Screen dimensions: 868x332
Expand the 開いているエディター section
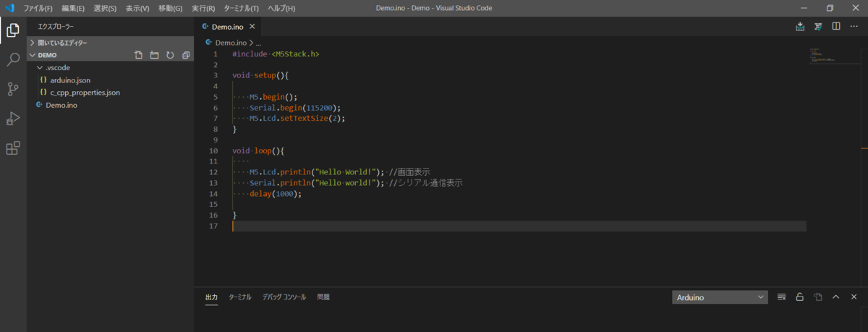pyautogui.click(x=111, y=43)
